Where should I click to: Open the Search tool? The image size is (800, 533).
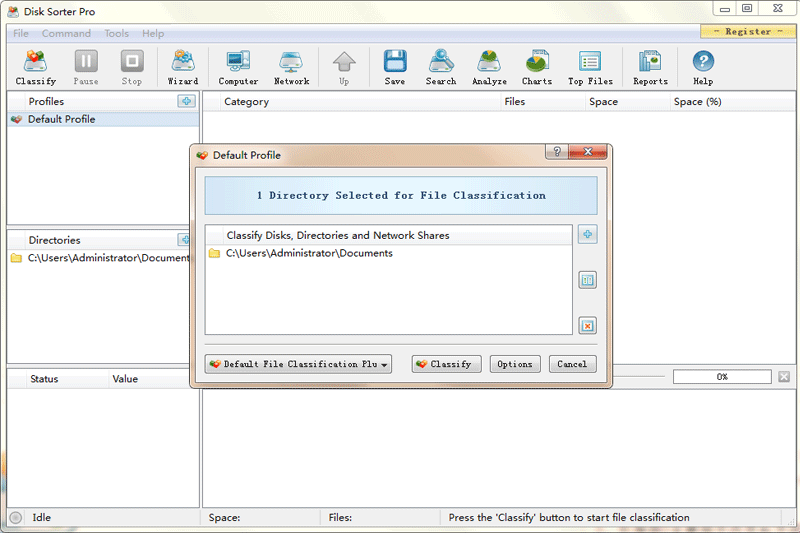click(x=441, y=67)
